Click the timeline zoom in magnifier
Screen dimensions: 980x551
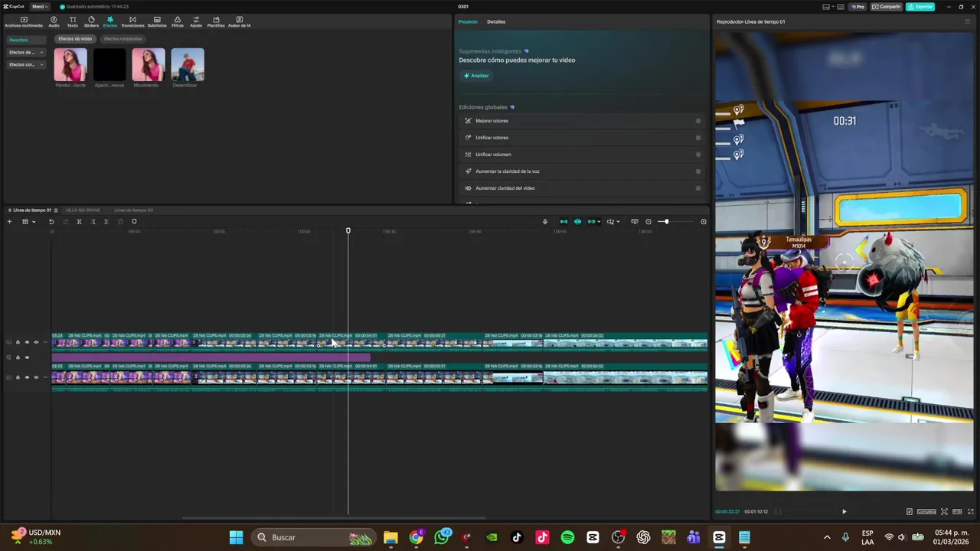tap(704, 222)
